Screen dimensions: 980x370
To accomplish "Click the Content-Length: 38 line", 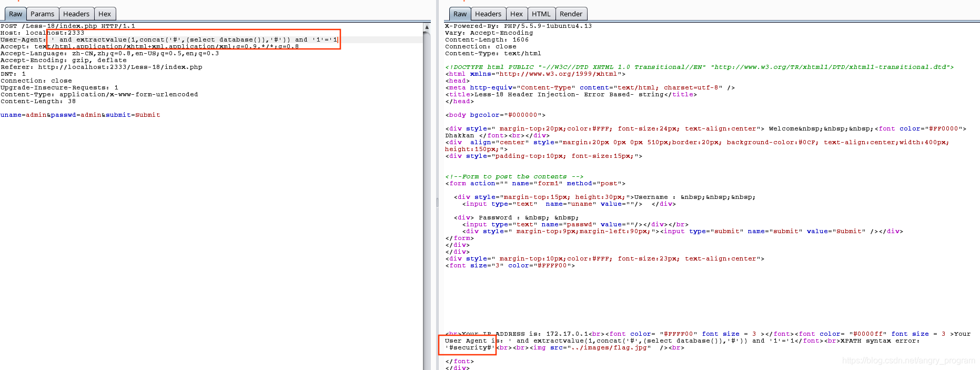I will pos(38,101).
